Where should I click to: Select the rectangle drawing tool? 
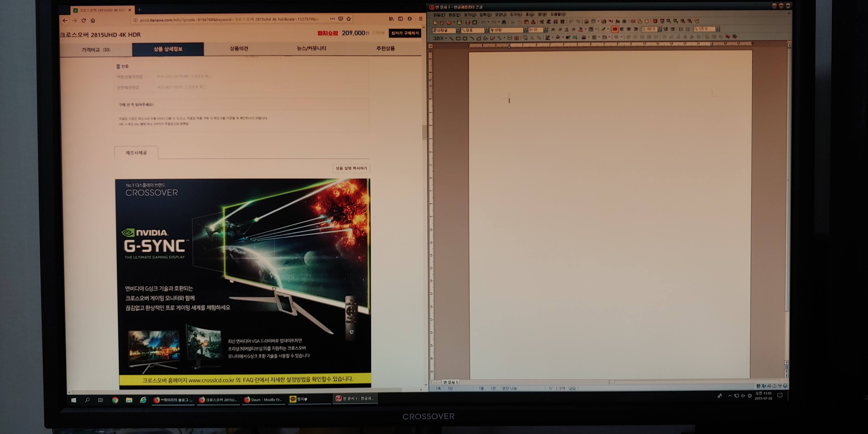pyautogui.click(x=458, y=38)
